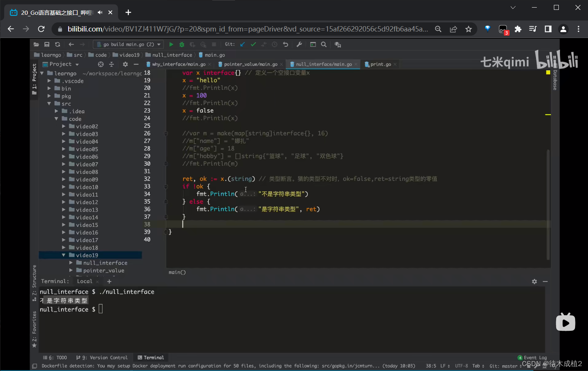Collapse all in Project panel
This screenshot has width=588, height=371.
tap(111, 64)
